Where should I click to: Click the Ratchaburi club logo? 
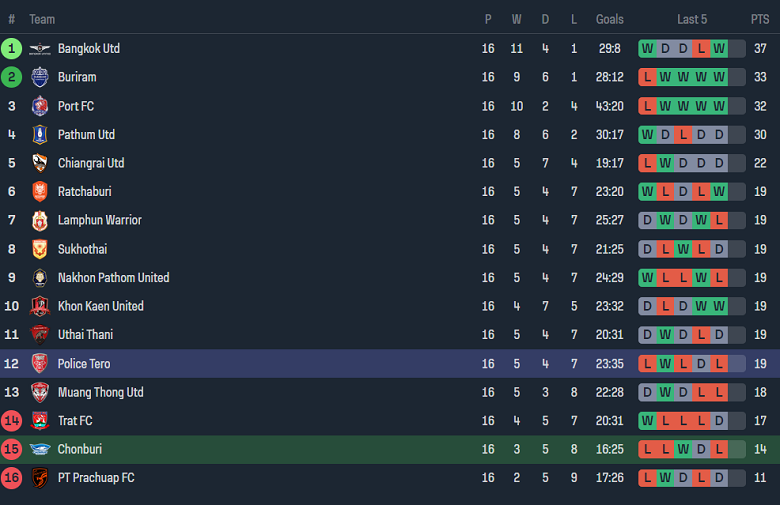coord(39,192)
